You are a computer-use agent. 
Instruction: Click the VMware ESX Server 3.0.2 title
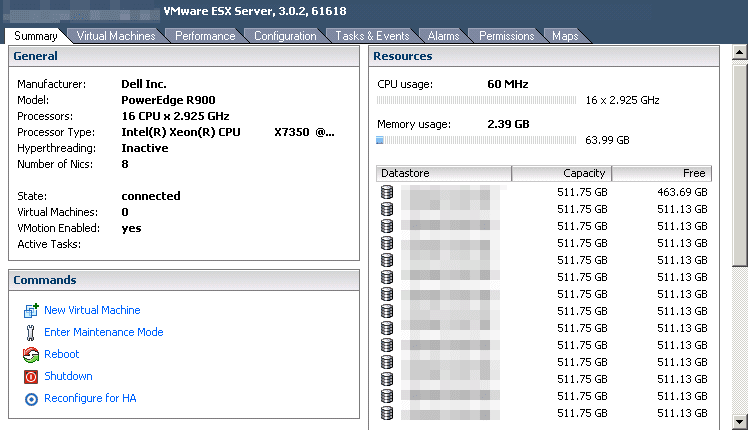point(255,11)
